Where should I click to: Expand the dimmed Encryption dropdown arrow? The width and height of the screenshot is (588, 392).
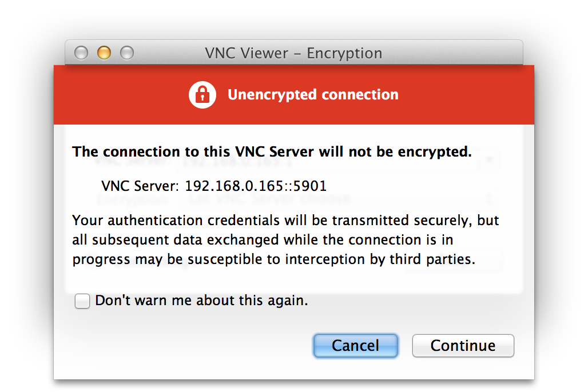pos(489,199)
